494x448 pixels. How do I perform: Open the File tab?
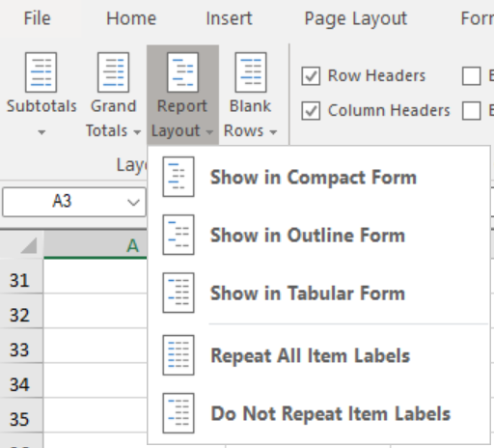[38, 18]
